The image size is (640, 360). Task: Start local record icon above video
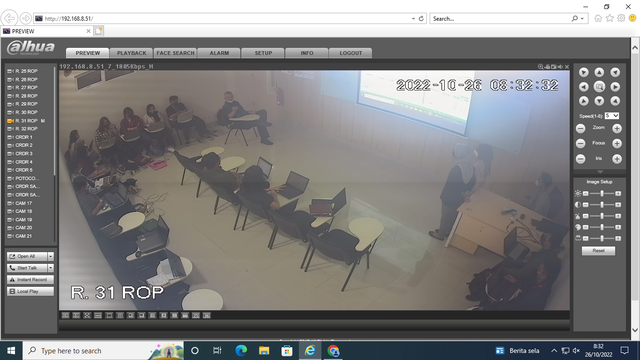click(547, 67)
